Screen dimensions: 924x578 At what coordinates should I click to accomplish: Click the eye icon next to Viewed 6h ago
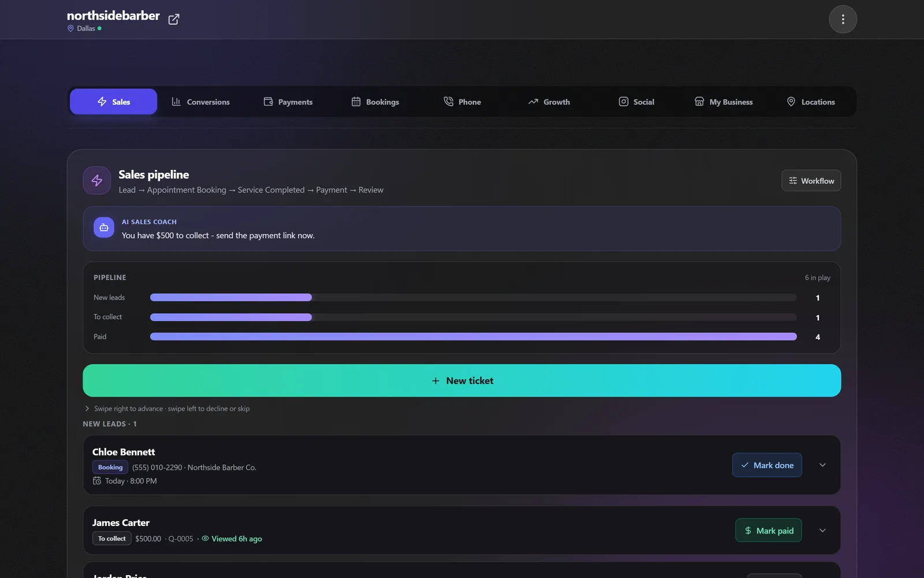205,538
